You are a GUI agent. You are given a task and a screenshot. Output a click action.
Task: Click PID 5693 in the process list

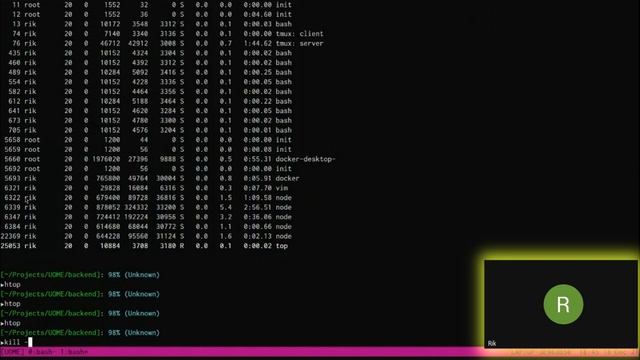tap(13, 178)
